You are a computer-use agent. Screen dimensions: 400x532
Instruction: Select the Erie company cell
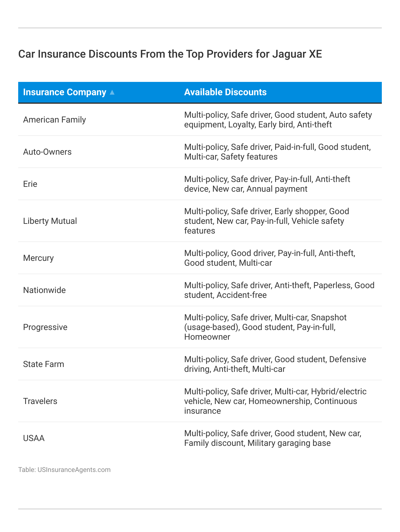click(x=30, y=184)
